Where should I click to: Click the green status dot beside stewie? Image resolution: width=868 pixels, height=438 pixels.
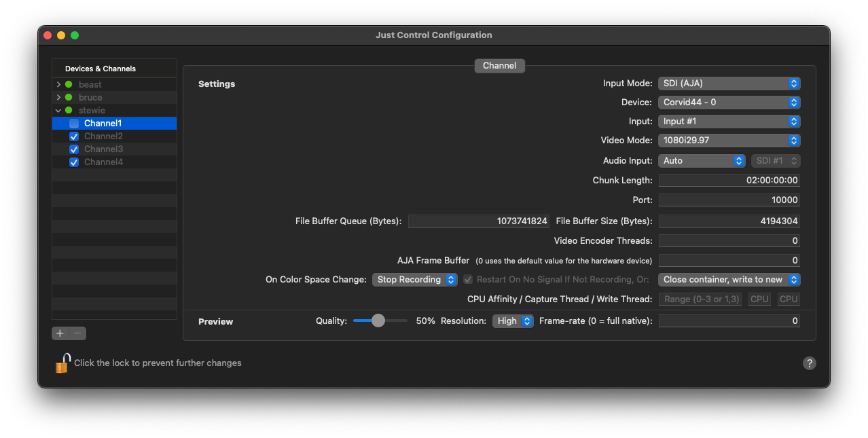point(69,111)
